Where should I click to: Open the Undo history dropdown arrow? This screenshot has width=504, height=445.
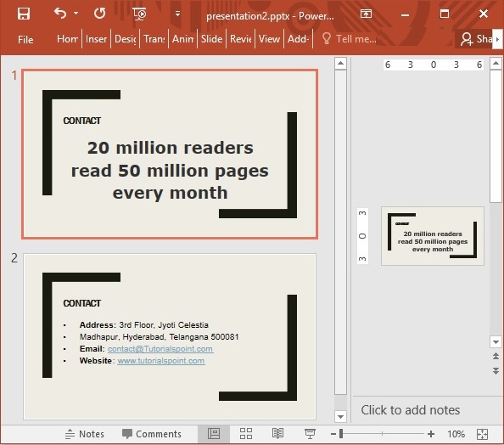pyautogui.click(x=76, y=14)
